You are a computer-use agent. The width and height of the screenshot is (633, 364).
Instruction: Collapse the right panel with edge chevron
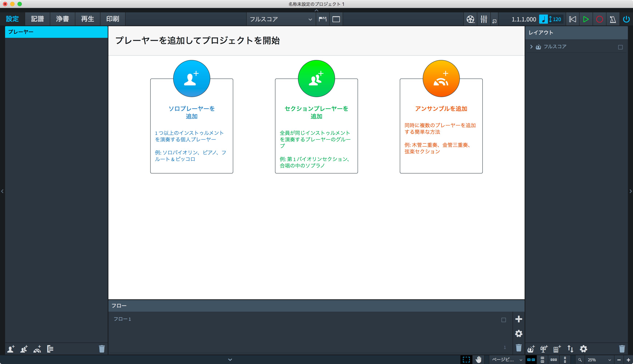pyautogui.click(x=630, y=191)
